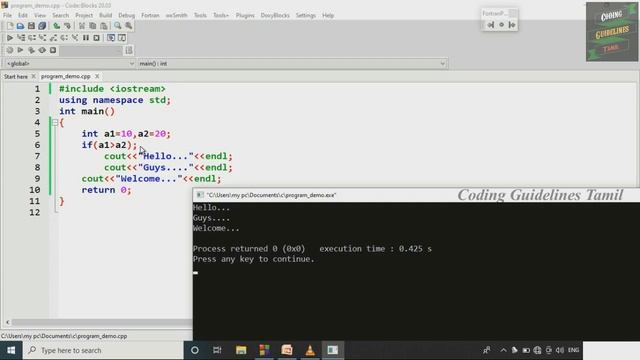The image size is (640, 360).
Task: Click the Step out debug icon
Action: pyautogui.click(x=53, y=38)
